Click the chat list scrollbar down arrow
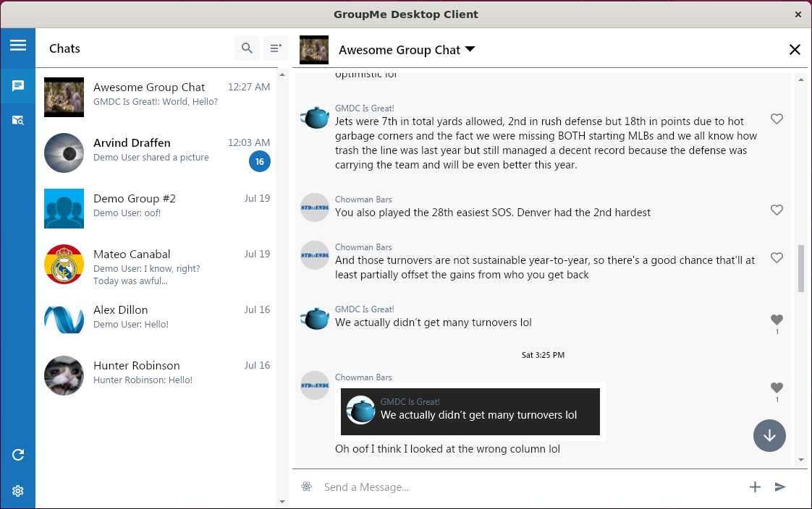Image resolution: width=812 pixels, height=509 pixels. pos(282,501)
